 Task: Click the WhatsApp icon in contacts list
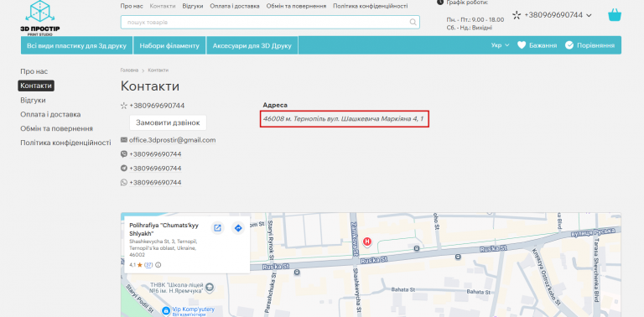[123, 182]
